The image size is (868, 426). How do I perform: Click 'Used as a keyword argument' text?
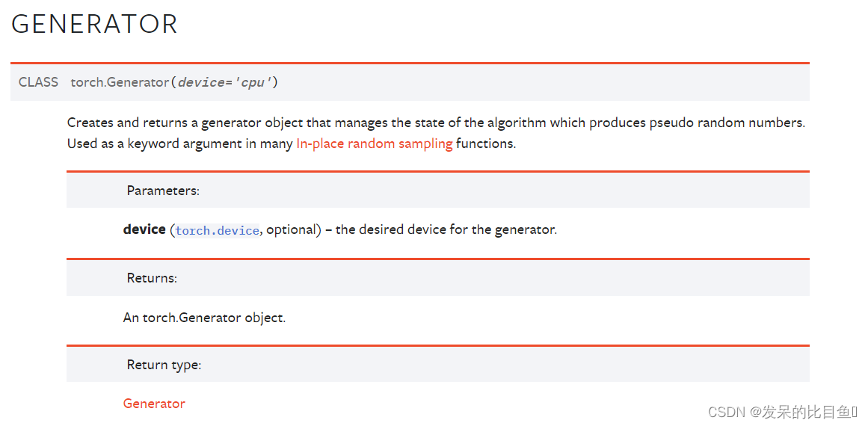click(155, 143)
